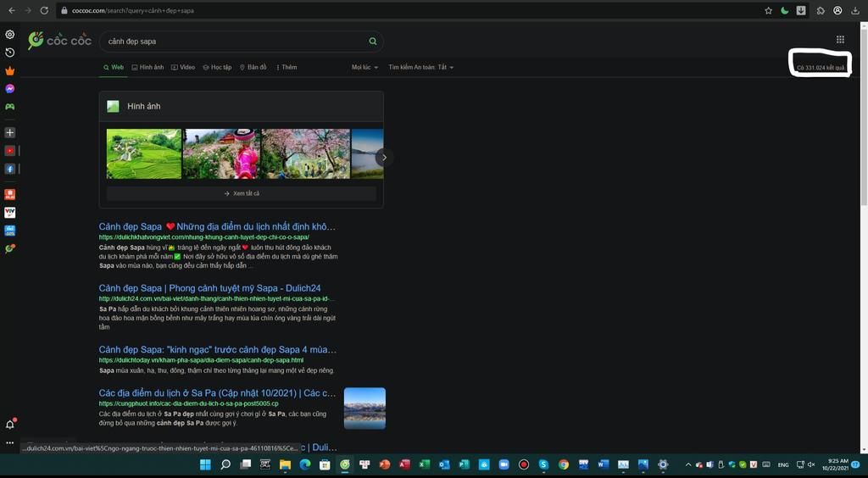Image resolution: width=868 pixels, height=478 pixels.
Task: Open the Thêm more menu
Action: click(287, 67)
